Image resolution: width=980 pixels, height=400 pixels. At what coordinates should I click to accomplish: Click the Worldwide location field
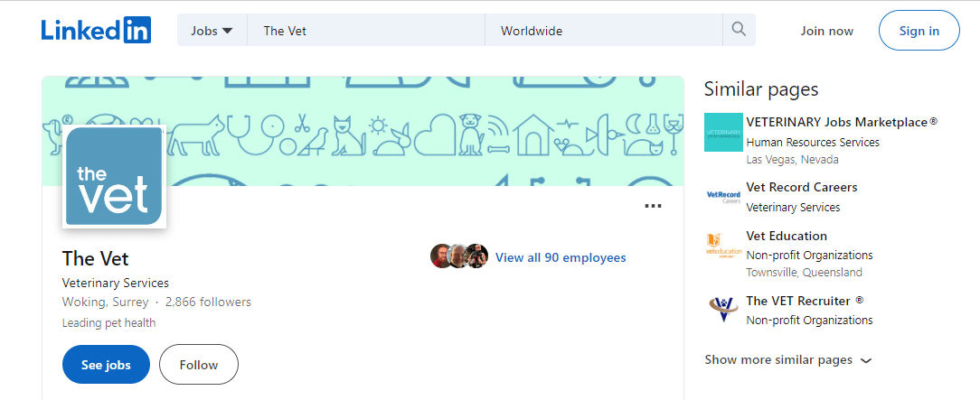[603, 30]
